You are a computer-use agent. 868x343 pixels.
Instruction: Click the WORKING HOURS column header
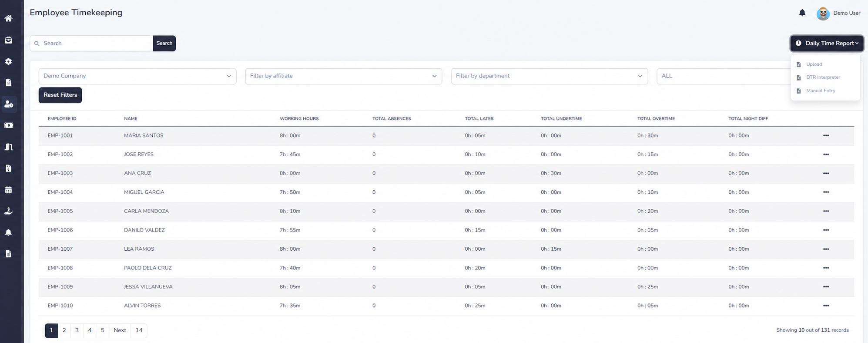click(x=299, y=118)
